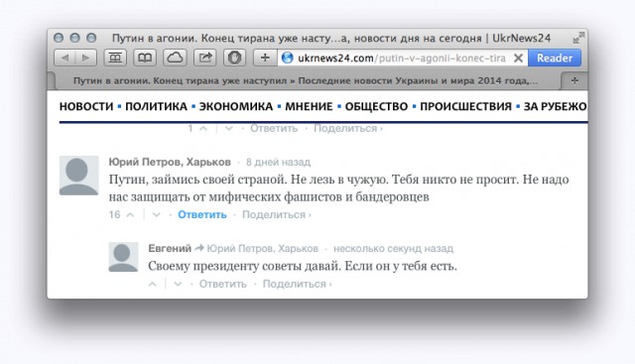Click the Share arrow toolbar icon
The image size is (635, 364).
(205, 58)
